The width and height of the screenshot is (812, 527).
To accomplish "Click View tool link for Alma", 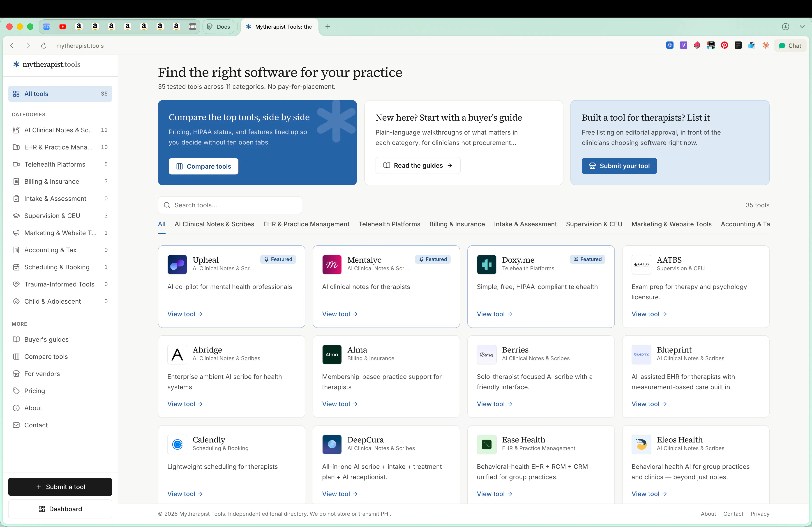I will click(x=340, y=404).
